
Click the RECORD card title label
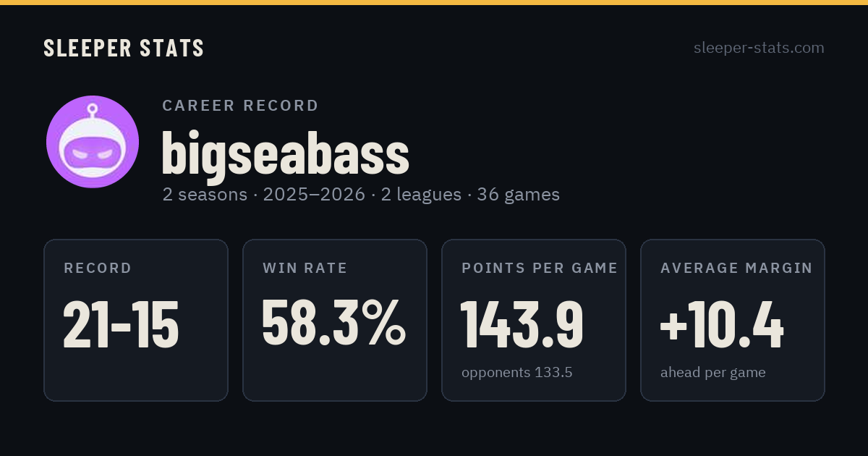click(x=98, y=269)
